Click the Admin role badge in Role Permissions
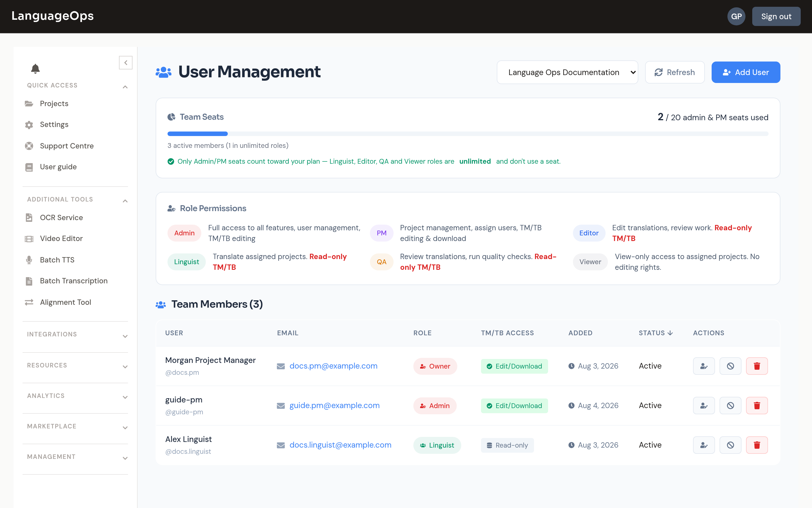The width and height of the screenshot is (812, 508). coord(184,233)
